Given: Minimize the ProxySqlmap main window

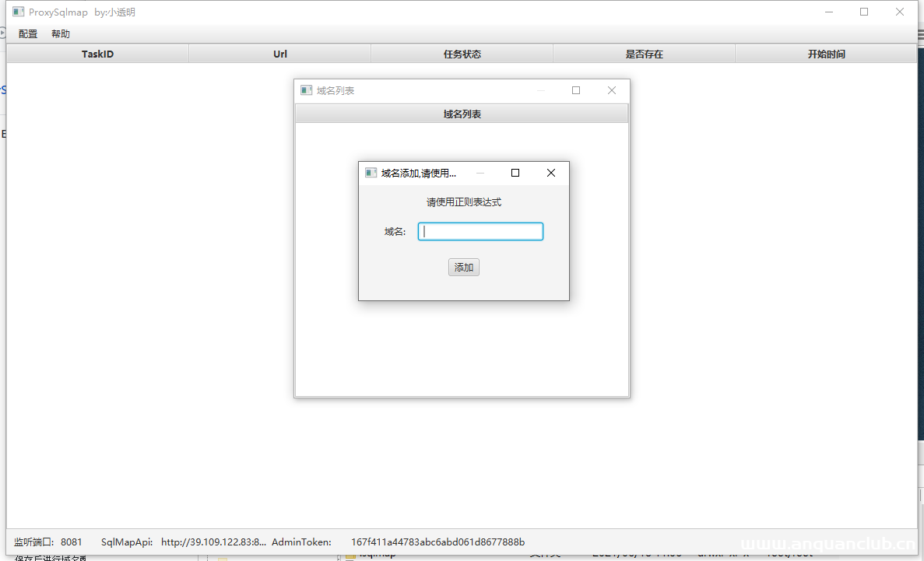Looking at the screenshot, I should point(828,12).
